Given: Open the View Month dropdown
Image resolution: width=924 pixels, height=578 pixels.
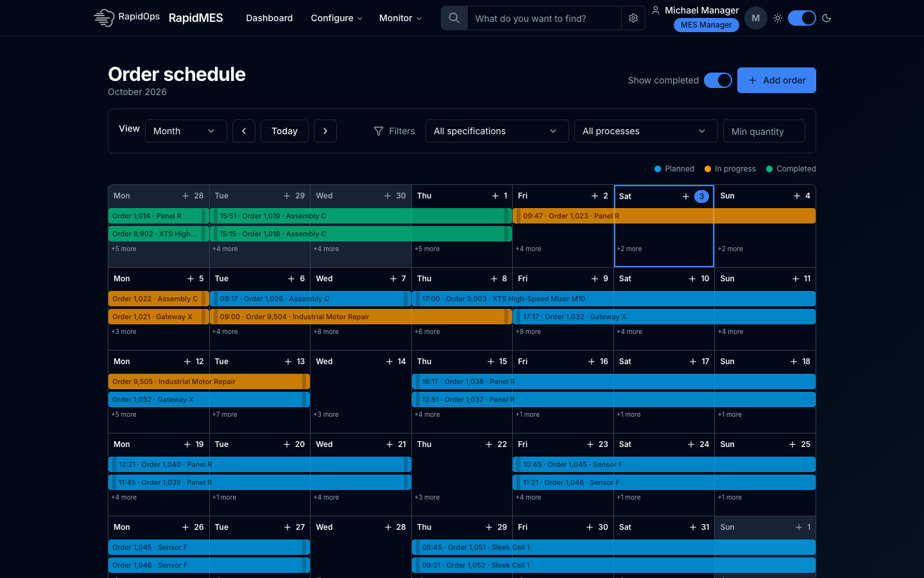Looking at the screenshot, I should point(186,131).
